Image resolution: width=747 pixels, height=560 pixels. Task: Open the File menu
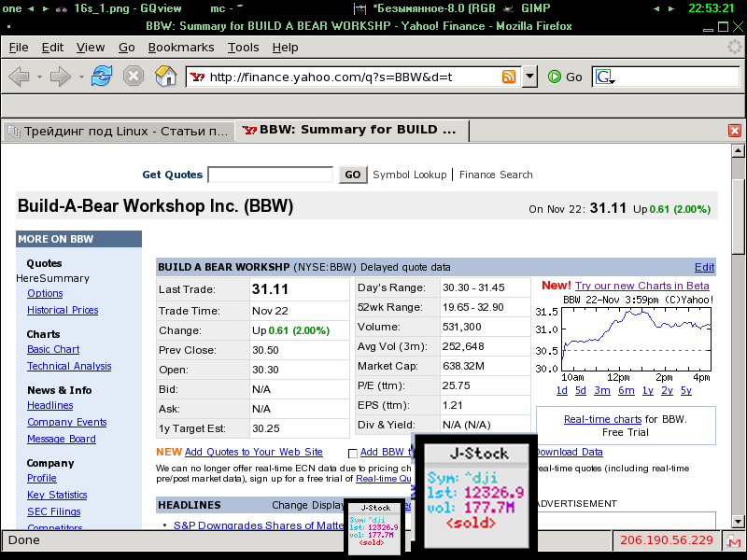pyautogui.click(x=19, y=48)
